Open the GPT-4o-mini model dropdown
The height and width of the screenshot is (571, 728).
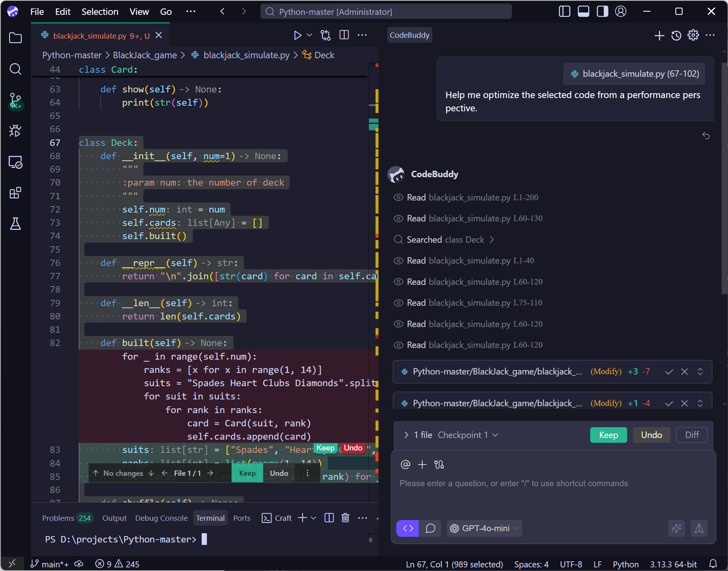click(485, 528)
